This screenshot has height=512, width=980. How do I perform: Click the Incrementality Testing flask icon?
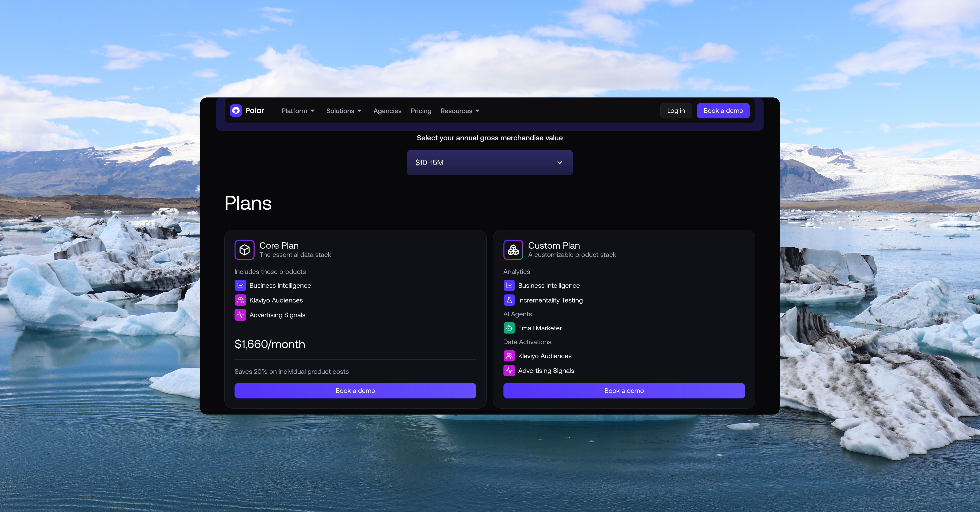click(509, 300)
